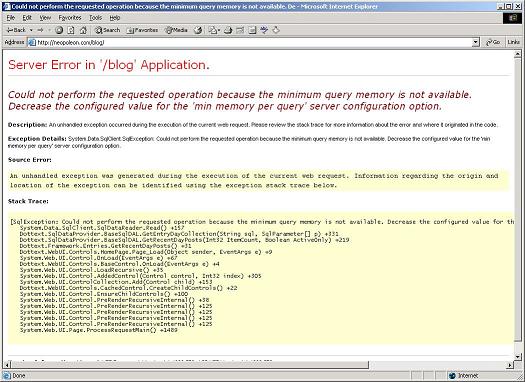This screenshot has height=382, width=525.
Task: Expand the address bar dropdown list
Action: pos(476,43)
